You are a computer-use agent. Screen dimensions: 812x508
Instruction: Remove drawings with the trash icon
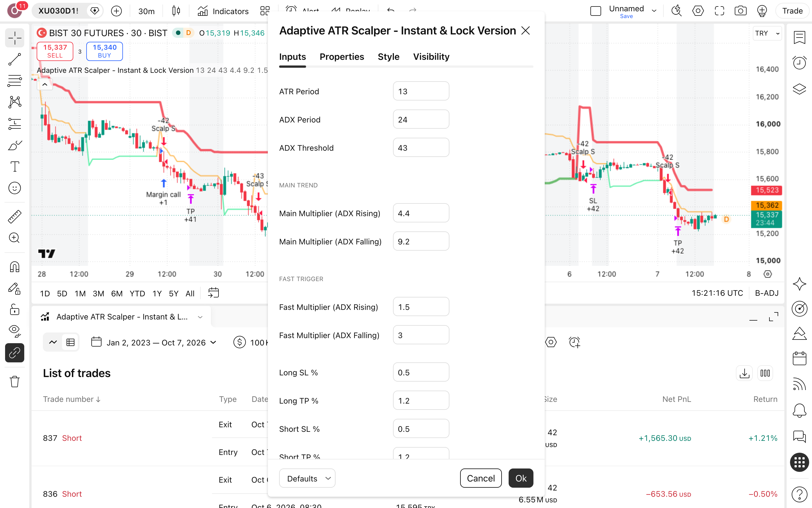14,382
